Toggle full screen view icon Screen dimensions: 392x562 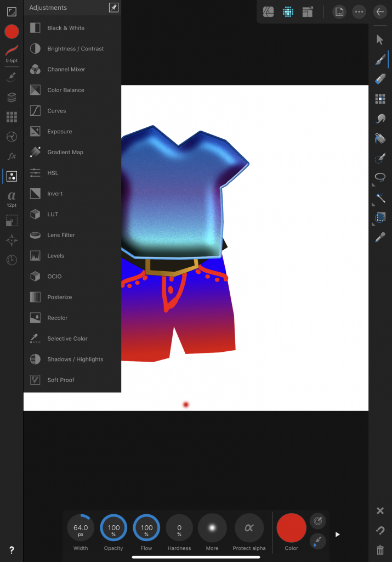[12, 12]
